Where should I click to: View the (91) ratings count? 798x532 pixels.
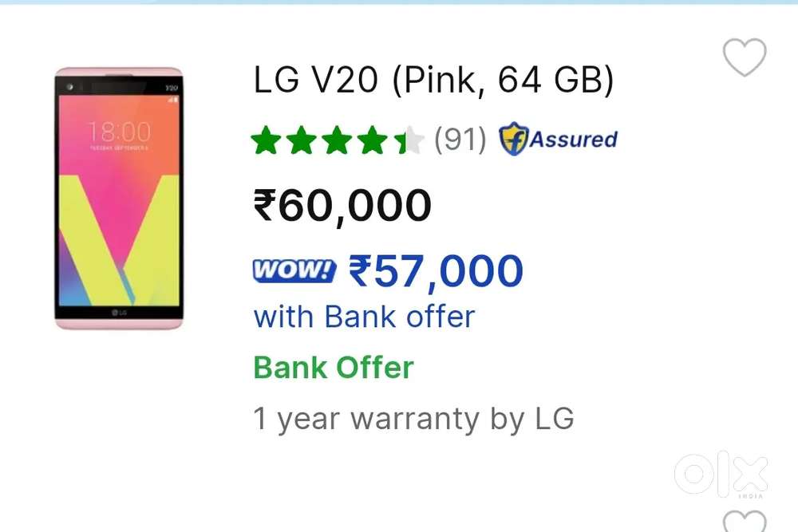pos(460,140)
